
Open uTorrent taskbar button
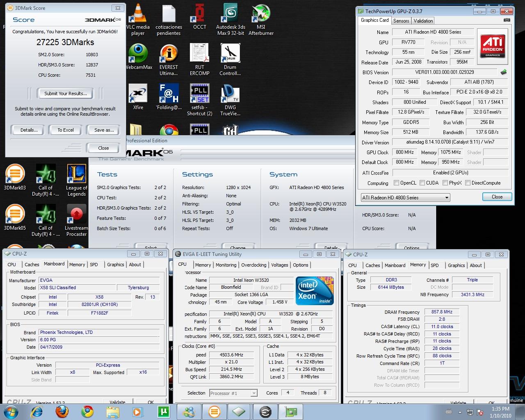164,411
